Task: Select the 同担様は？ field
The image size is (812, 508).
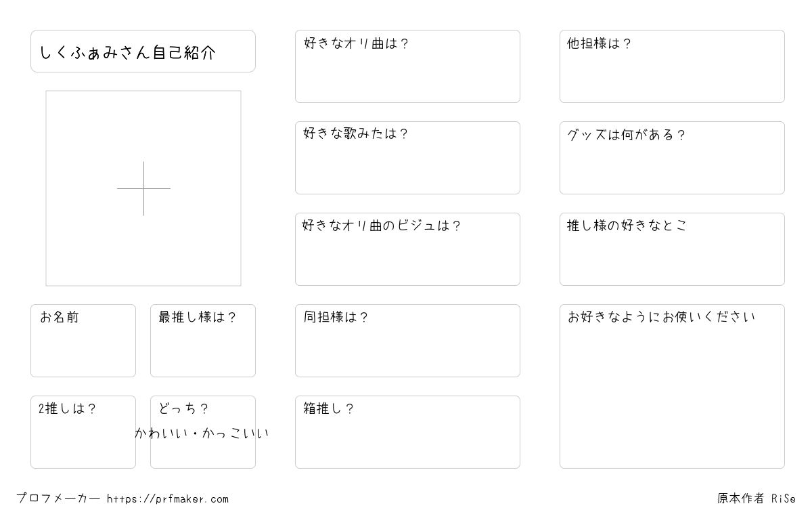Action: pyautogui.click(x=407, y=341)
